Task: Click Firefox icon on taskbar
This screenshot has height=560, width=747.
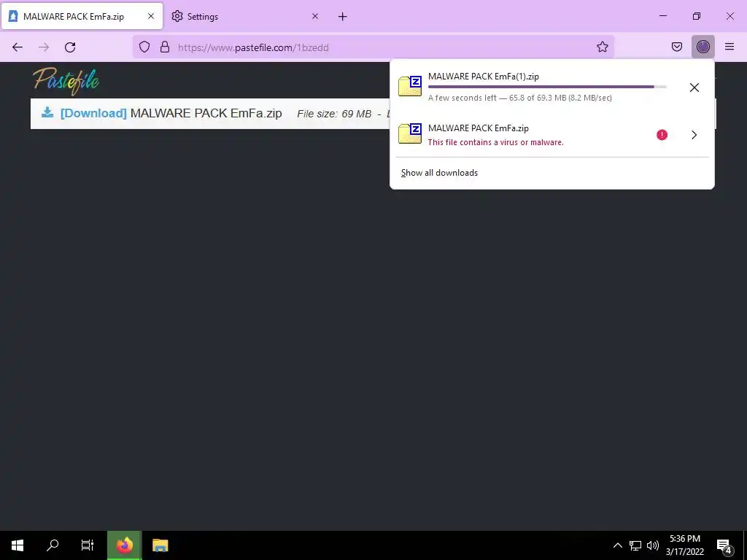Action: click(124, 545)
